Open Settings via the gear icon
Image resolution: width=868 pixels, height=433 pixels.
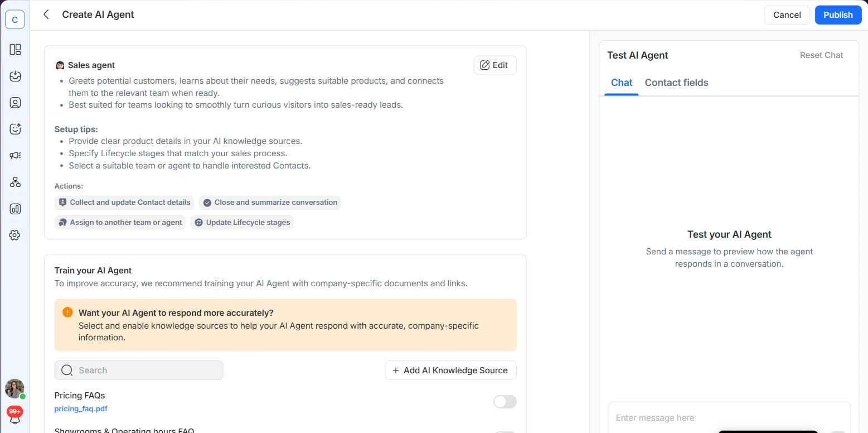pyautogui.click(x=14, y=235)
